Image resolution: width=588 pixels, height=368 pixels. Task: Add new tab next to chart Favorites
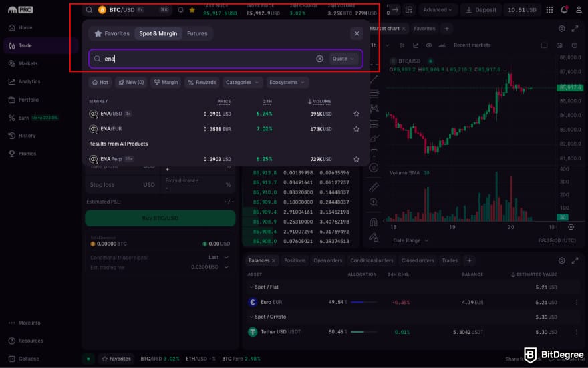tap(446, 29)
